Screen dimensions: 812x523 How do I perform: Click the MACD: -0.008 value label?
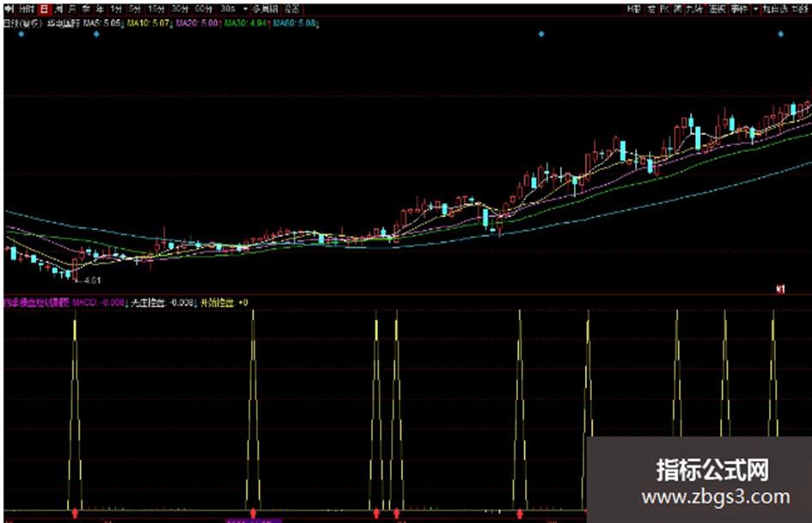pyautogui.click(x=99, y=302)
